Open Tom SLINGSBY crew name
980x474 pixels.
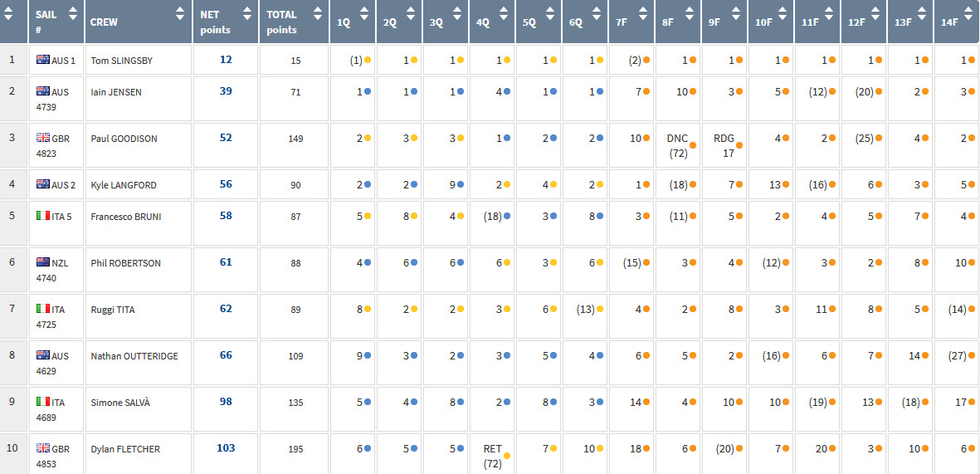(123, 61)
